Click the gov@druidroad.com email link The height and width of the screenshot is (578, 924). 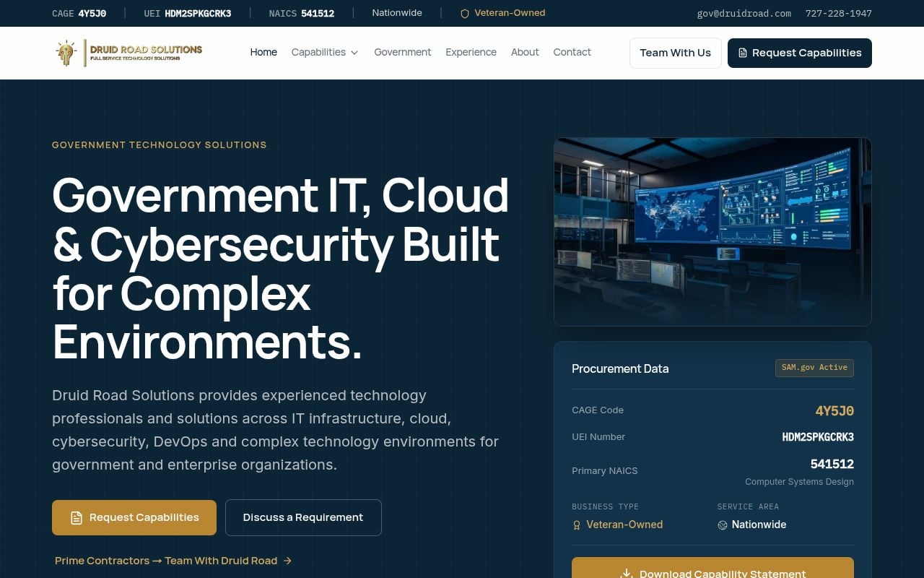(744, 13)
